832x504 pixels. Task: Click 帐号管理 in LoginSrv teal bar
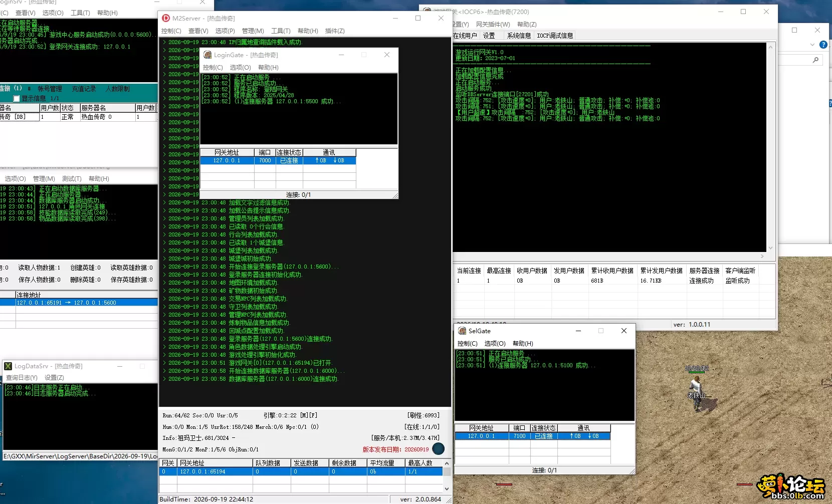(x=50, y=89)
